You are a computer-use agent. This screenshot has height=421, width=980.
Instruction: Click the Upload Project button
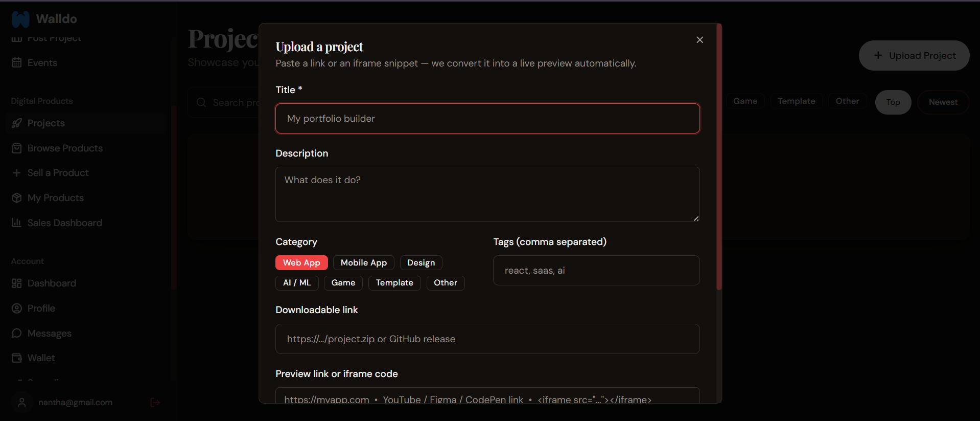point(914,55)
